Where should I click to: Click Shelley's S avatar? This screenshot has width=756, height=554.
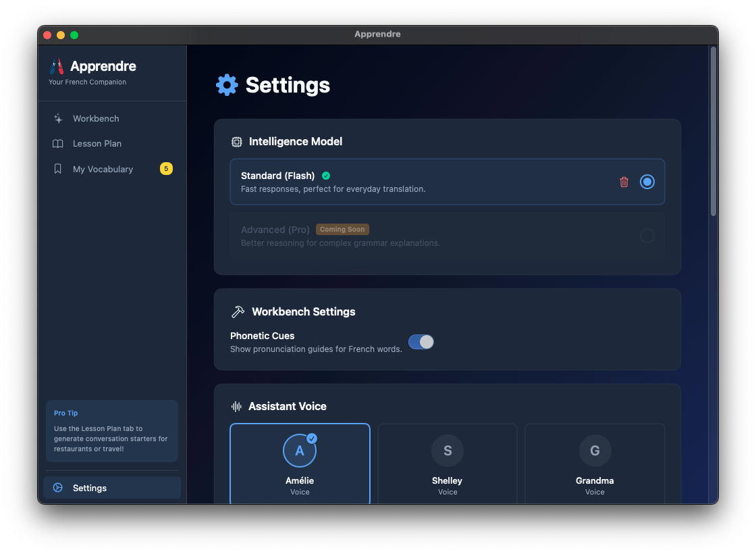point(448,450)
